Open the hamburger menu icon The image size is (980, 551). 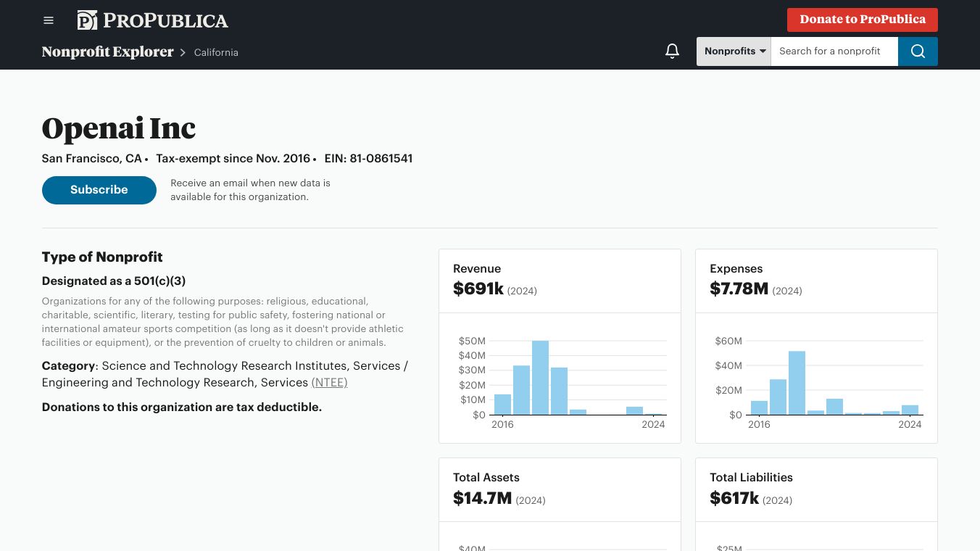(x=49, y=20)
